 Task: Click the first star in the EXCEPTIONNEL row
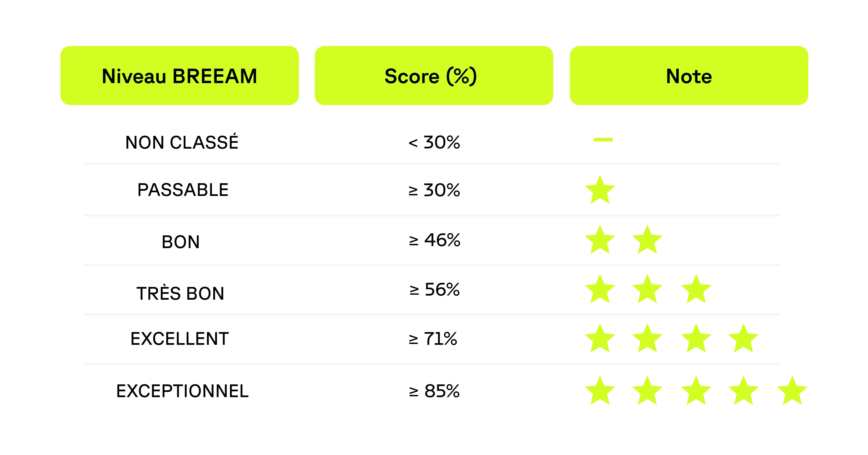600,391
